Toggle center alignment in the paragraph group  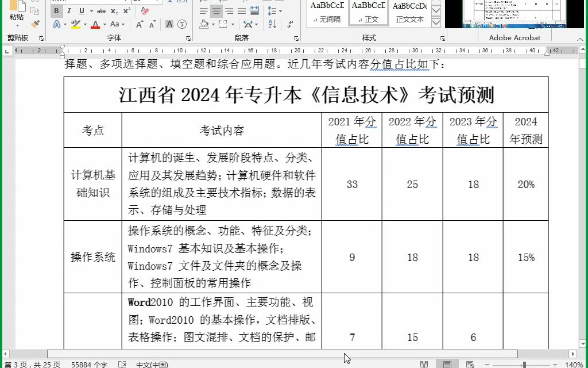(216, 10)
